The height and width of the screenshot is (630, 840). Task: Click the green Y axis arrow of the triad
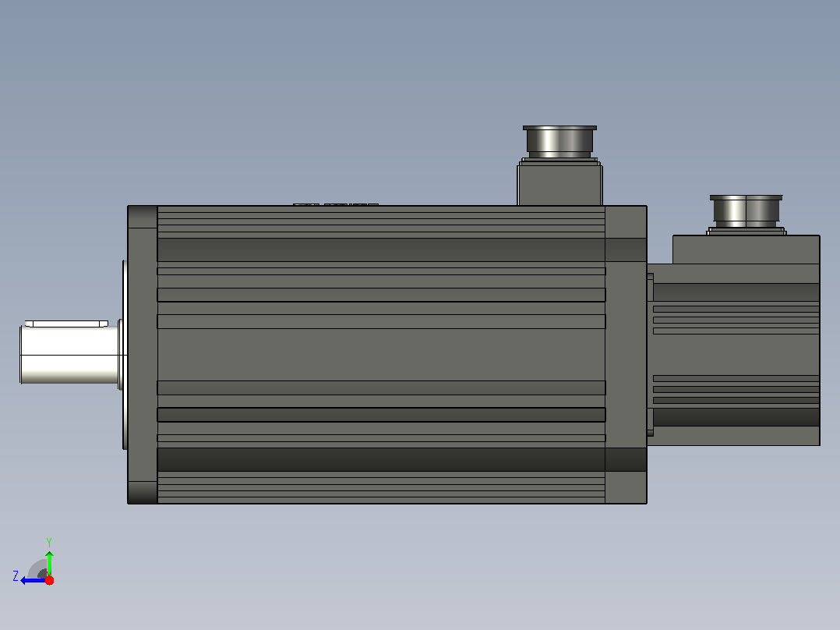(x=49, y=563)
